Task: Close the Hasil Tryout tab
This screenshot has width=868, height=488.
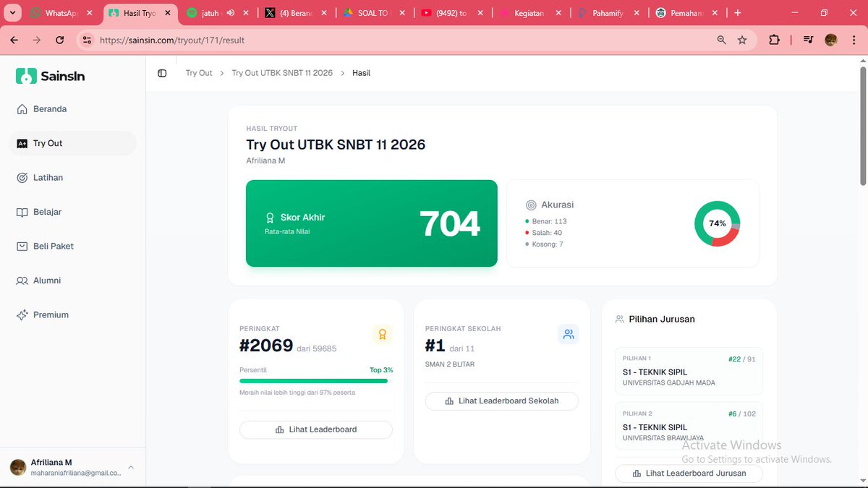Action: (x=167, y=13)
